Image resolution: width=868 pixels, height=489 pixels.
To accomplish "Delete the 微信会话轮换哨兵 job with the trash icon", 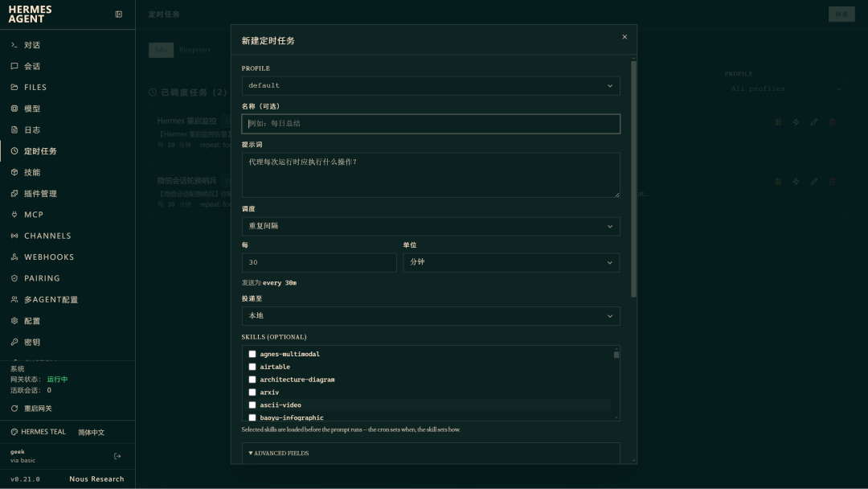I will pyautogui.click(x=832, y=181).
